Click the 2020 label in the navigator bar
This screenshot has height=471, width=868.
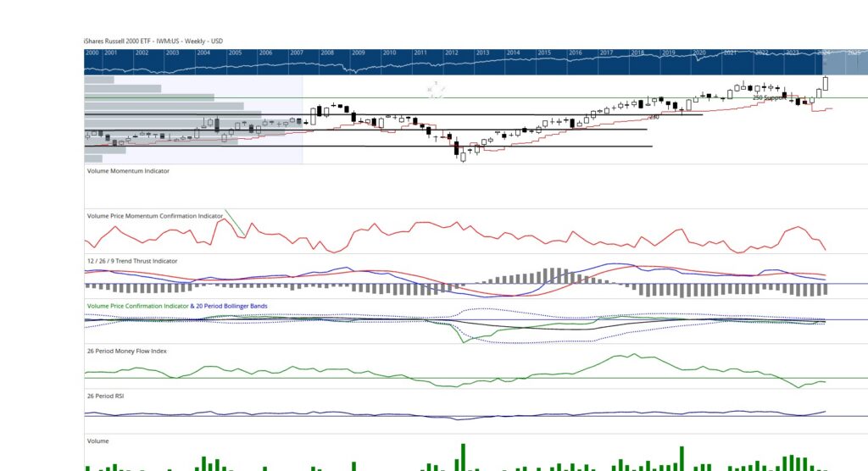coord(699,53)
